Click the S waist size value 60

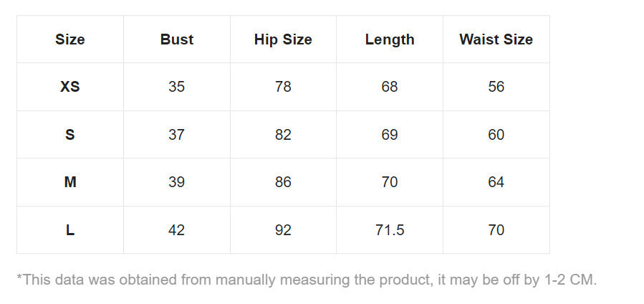(x=496, y=135)
